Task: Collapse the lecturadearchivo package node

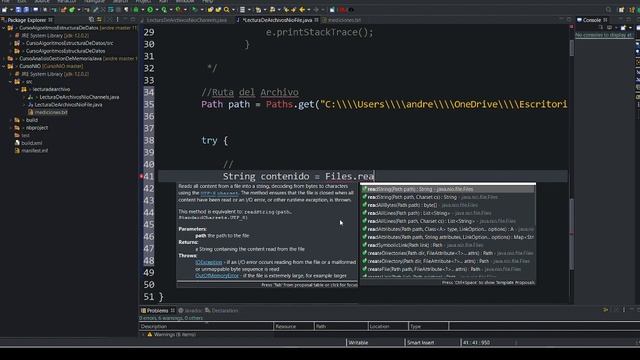Action: 17,89
